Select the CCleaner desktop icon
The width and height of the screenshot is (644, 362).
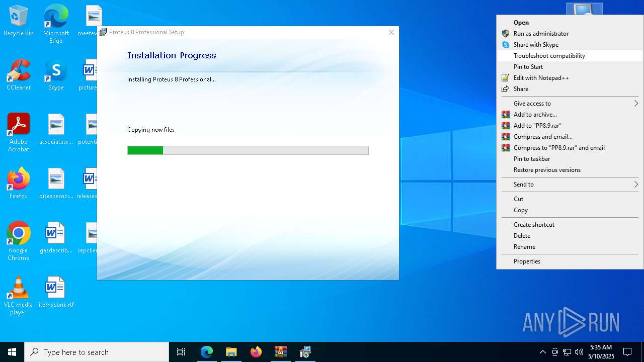pyautogui.click(x=19, y=75)
